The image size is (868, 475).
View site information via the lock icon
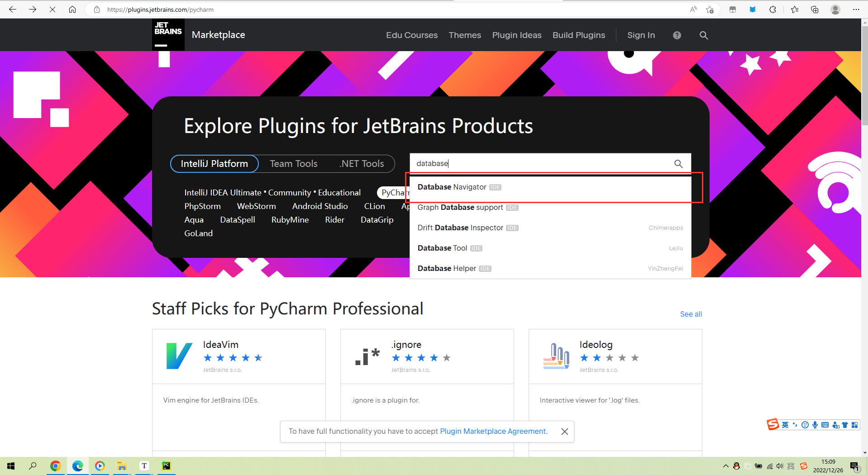coord(97,9)
